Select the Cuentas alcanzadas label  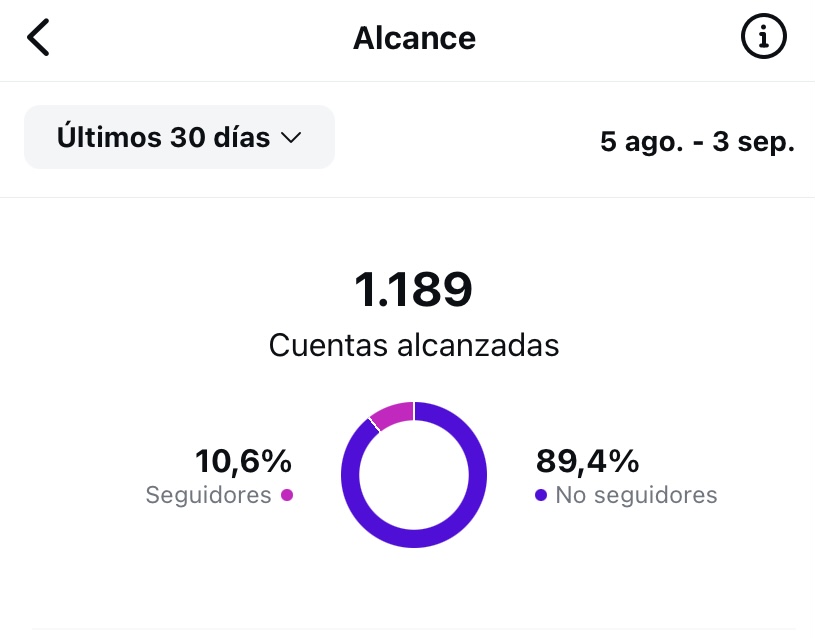click(413, 346)
